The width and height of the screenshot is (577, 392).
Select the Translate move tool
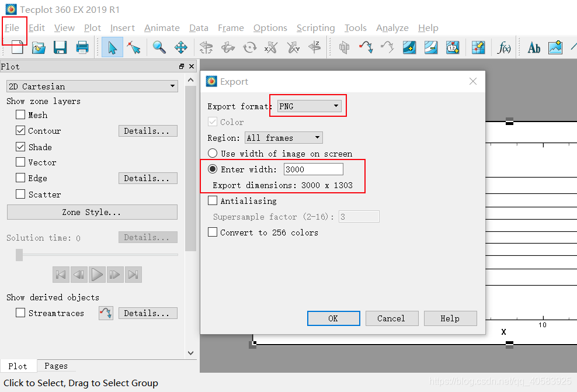tap(180, 47)
